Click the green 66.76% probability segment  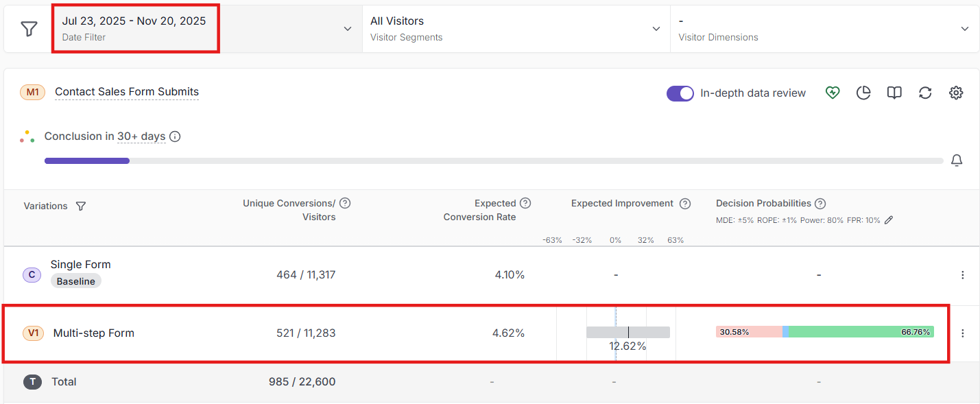(861, 332)
